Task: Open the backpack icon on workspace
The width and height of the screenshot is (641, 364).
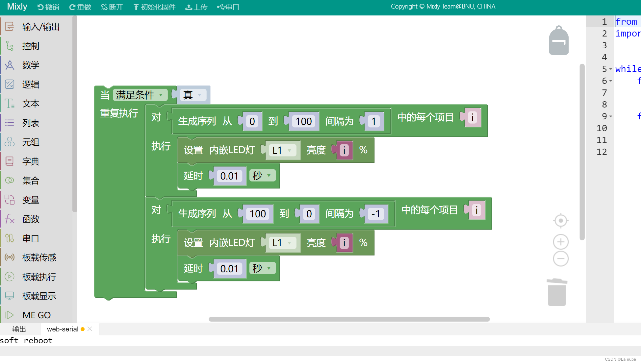Action: point(559,40)
